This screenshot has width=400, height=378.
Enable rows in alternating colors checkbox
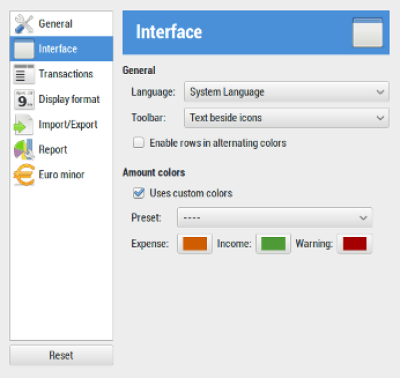[138, 143]
